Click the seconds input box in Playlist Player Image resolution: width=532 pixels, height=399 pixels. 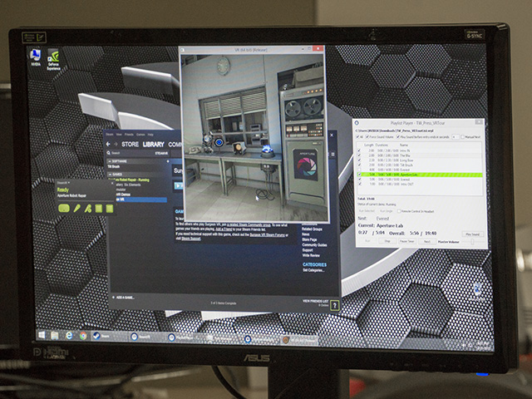click(x=455, y=136)
